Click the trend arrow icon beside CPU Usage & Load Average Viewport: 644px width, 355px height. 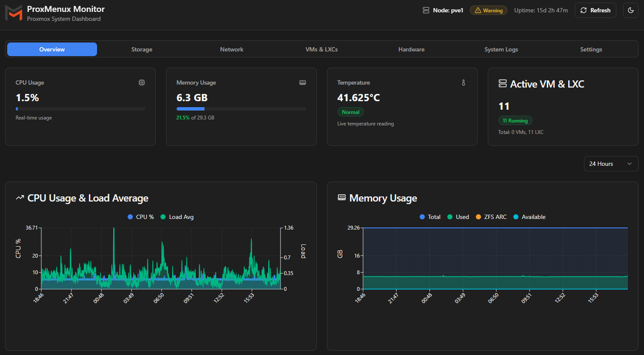(x=20, y=198)
